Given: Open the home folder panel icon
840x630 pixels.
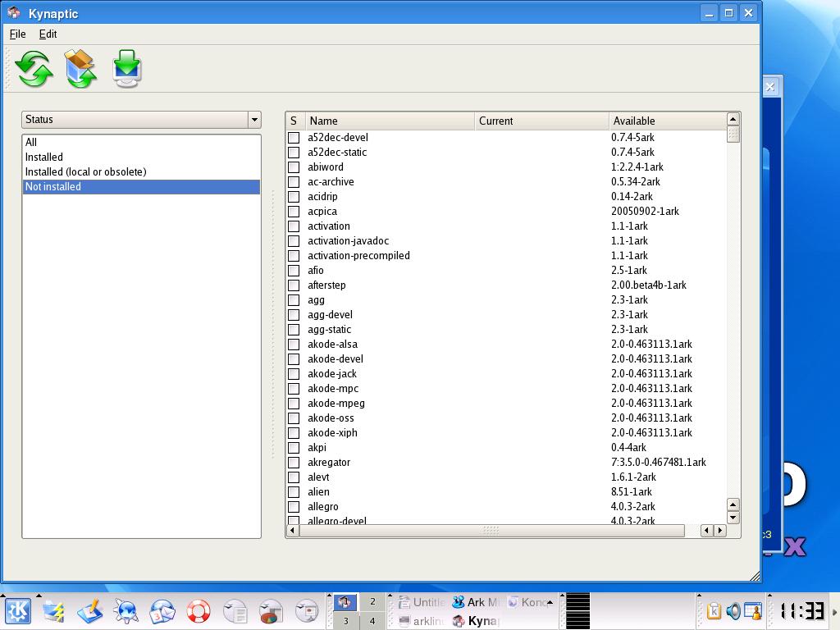Looking at the screenshot, I should [x=53, y=610].
